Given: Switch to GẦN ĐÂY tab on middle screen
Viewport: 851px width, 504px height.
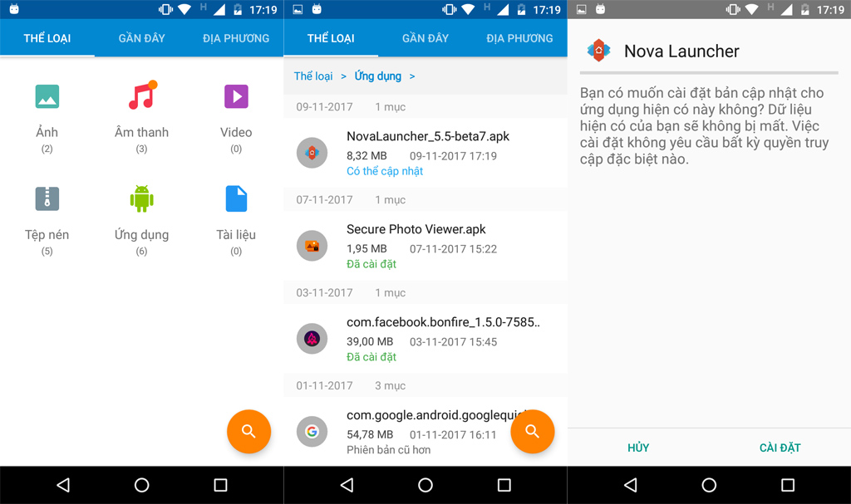Looking at the screenshot, I should point(425,38).
